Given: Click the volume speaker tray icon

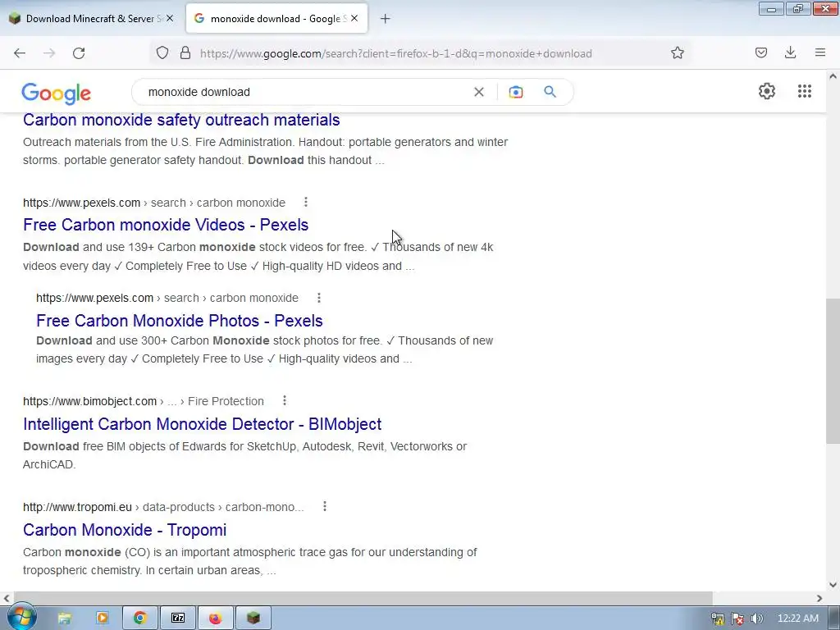Looking at the screenshot, I should (x=756, y=619).
